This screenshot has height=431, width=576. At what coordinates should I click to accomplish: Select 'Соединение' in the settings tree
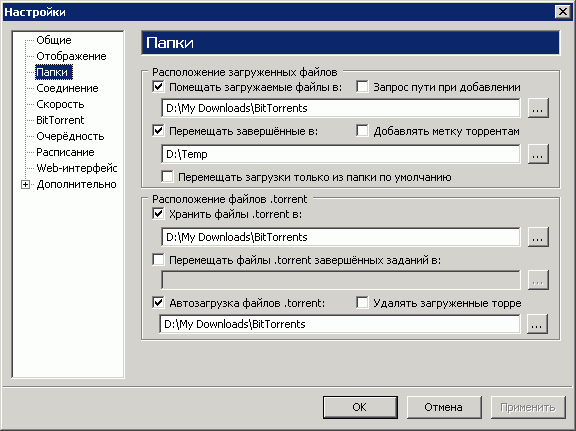click(67, 88)
